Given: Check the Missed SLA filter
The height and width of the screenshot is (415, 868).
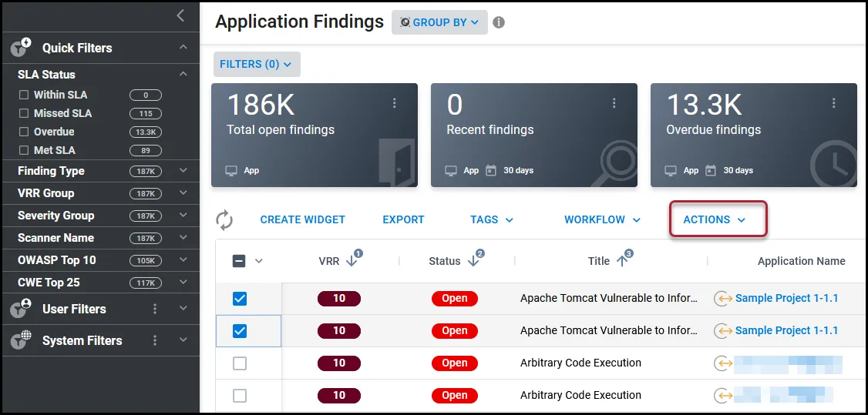Looking at the screenshot, I should 24,113.
